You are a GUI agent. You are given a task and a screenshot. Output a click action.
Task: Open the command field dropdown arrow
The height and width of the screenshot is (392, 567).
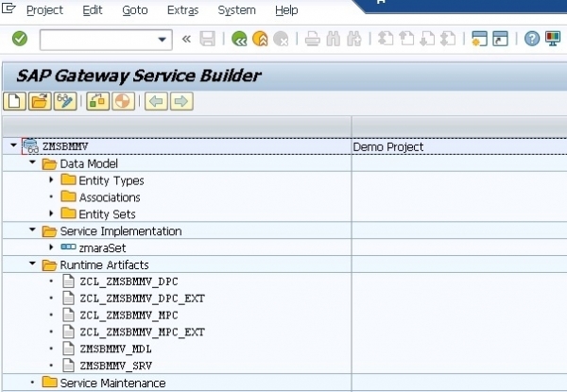pos(162,40)
